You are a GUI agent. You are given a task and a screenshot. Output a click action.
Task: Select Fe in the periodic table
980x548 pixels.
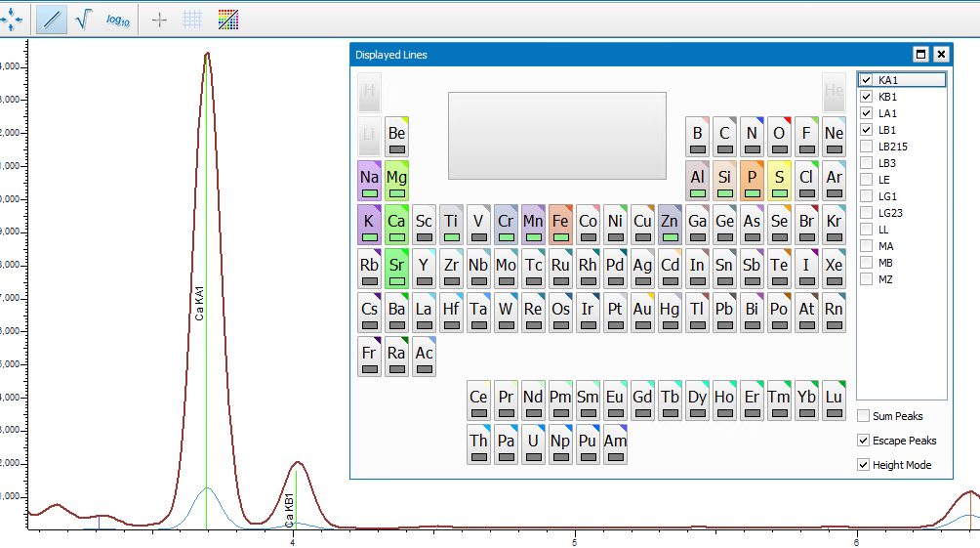tap(560, 225)
